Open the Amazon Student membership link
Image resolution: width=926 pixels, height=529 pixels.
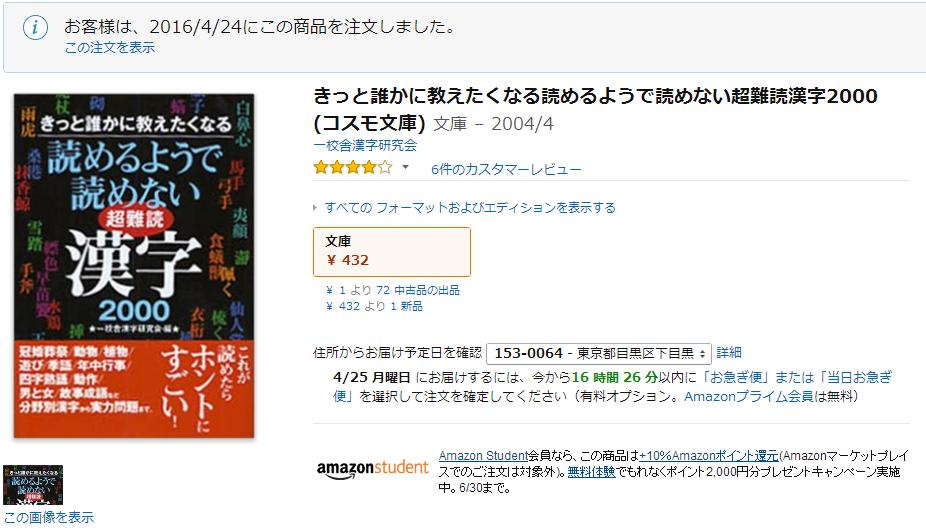coord(483,456)
